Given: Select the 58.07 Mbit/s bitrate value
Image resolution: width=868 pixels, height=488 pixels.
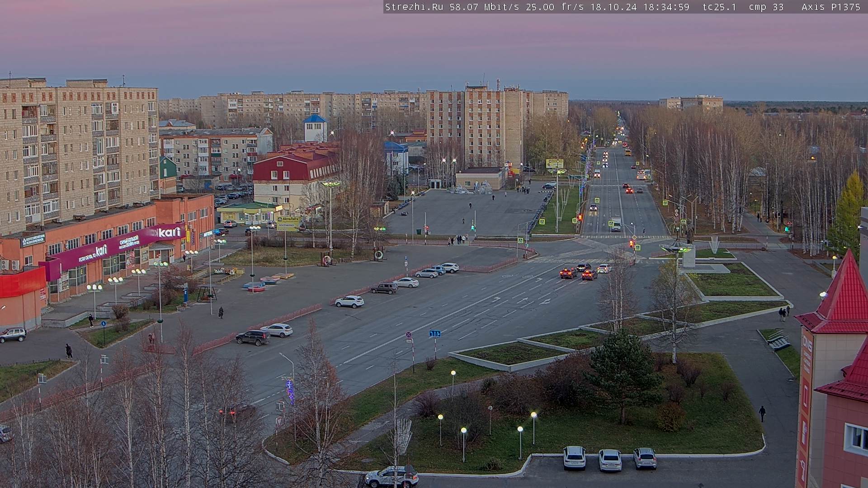Looking at the screenshot, I should point(484,7).
